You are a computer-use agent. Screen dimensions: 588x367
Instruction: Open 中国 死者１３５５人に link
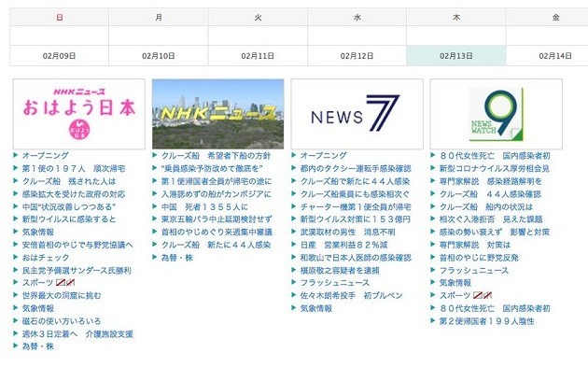[204, 206]
